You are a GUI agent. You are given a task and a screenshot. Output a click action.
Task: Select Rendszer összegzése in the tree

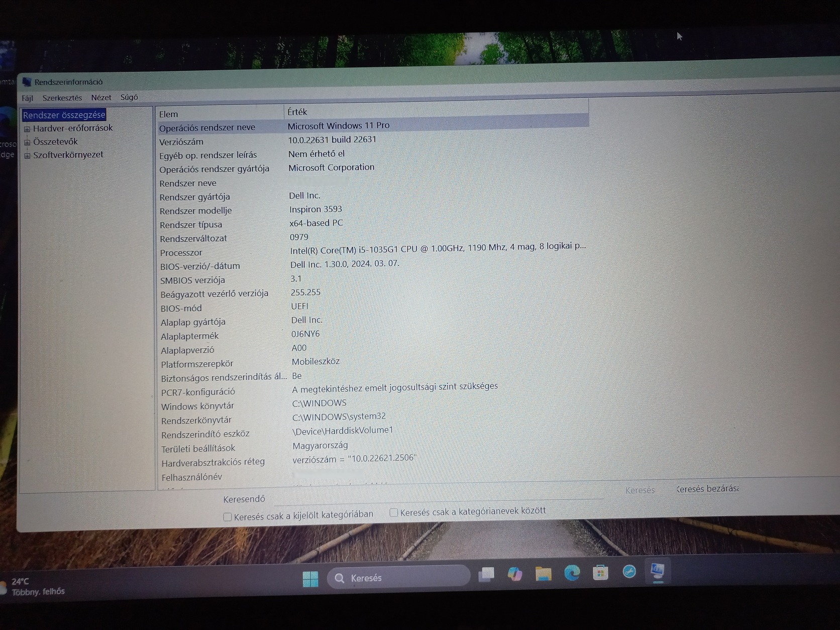[x=64, y=115]
